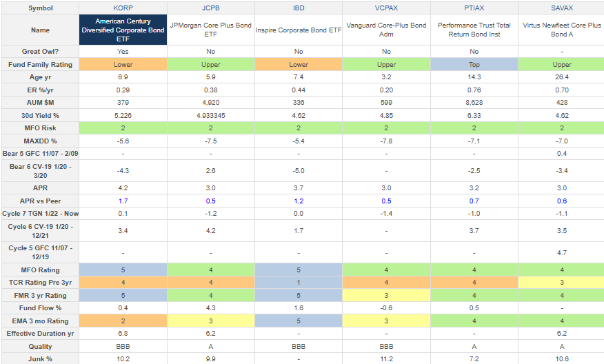Click Virtus Newfleet Core Plus Bond A
The height and width of the screenshot is (364, 604).
561,30
